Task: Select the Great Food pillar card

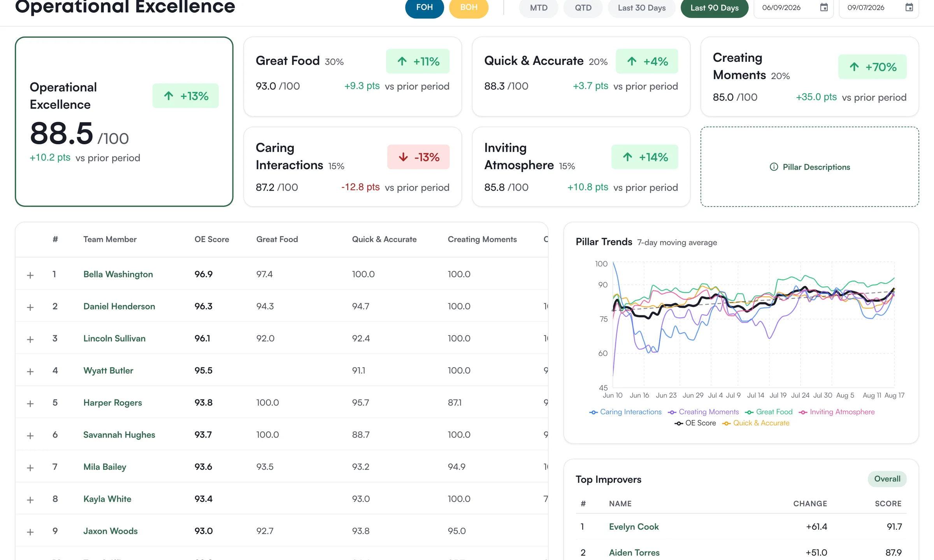Action: tap(353, 77)
